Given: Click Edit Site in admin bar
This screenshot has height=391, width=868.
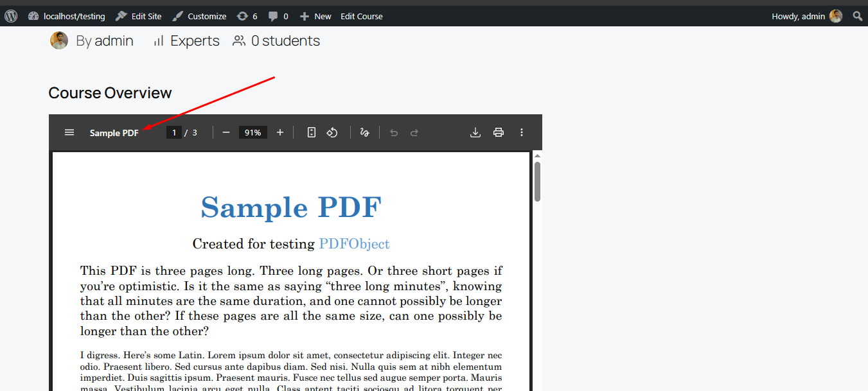Looking at the screenshot, I should (x=139, y=16).
